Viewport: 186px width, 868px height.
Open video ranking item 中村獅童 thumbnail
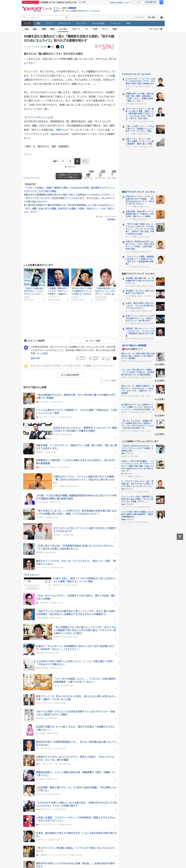coord(160,281)
